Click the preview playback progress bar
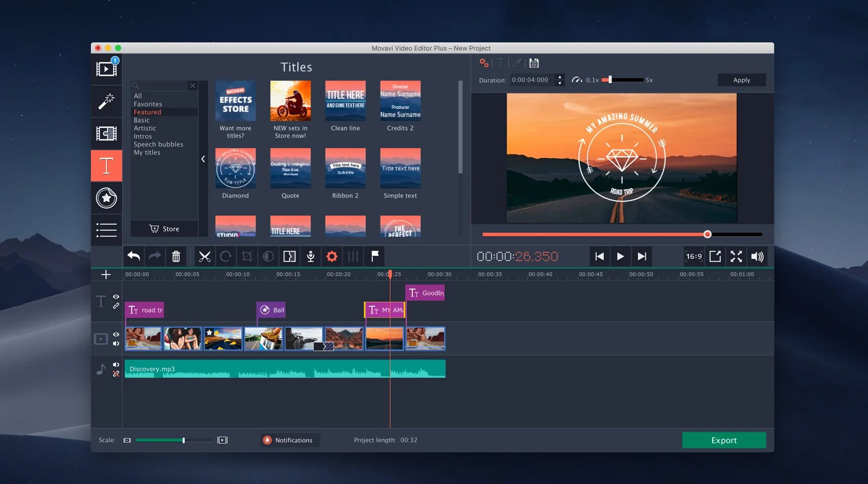The image size is (868, 484). (x=622, y=234)
